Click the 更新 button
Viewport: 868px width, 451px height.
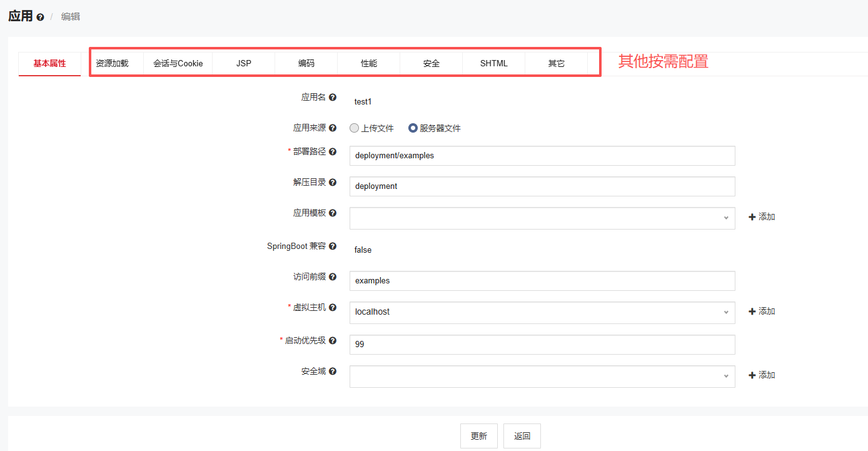(x=479, y=436)
